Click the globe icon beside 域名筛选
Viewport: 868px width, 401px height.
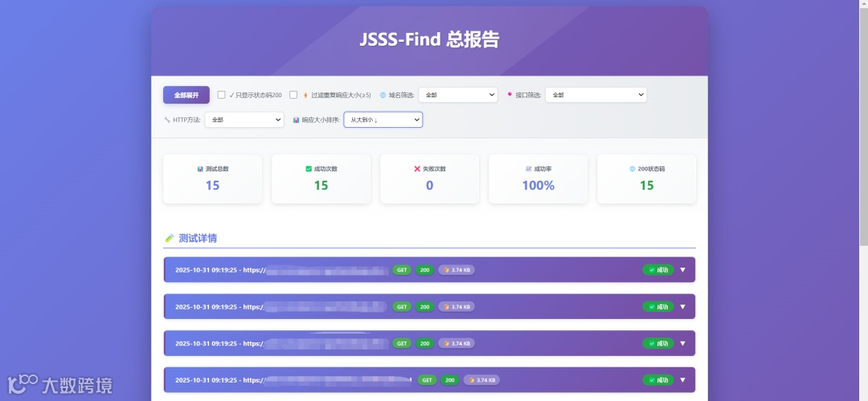point(383,96)
